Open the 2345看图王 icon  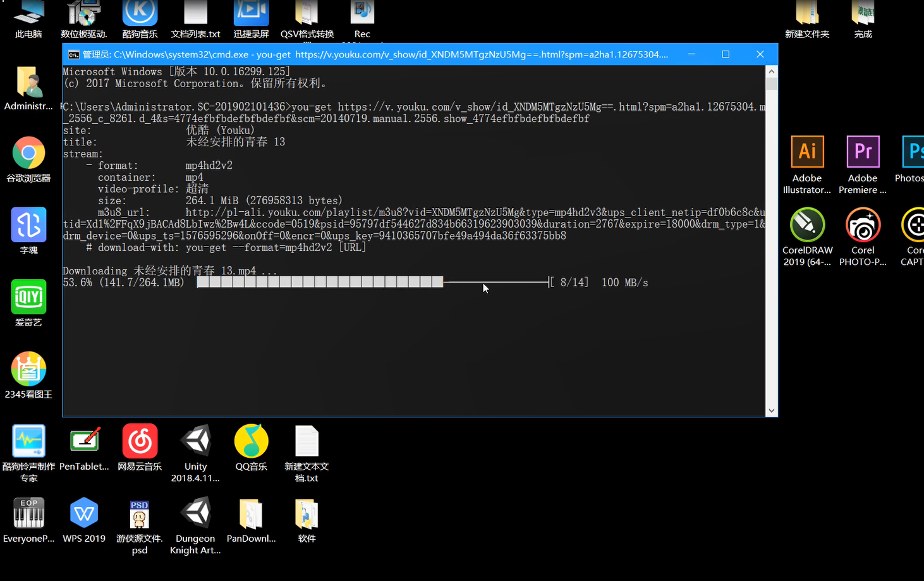coord(28,376)
